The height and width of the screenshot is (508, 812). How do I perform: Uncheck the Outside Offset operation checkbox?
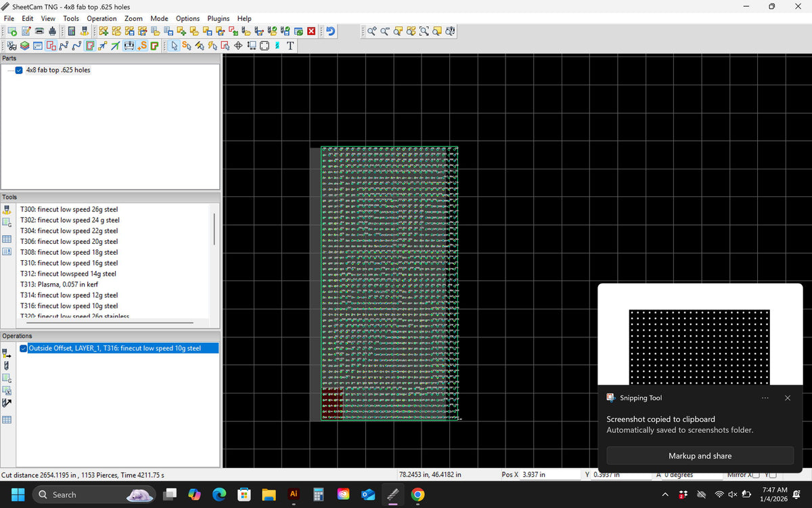tap(24, 348)
